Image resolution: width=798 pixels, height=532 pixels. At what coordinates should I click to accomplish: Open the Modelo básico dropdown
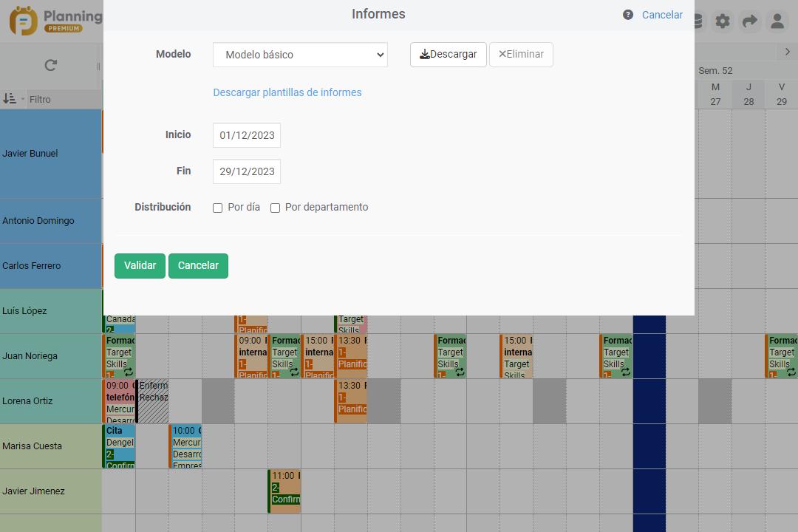pyautogui.click(x=299, y=54)
